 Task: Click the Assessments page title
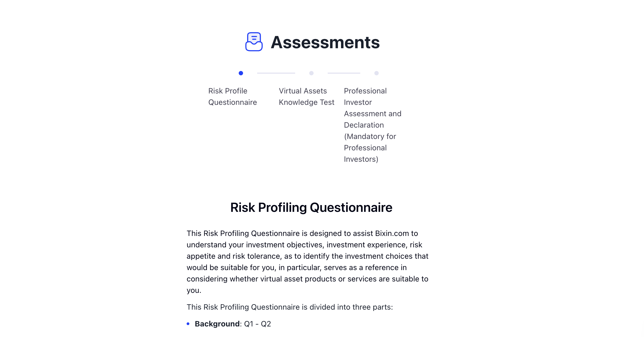pyautogui.click(x=325, y=42)
